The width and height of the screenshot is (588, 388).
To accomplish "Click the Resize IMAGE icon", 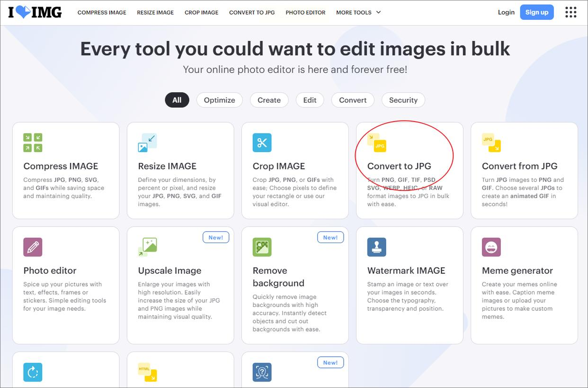I will pyautogui.click(x=147, y=143).
